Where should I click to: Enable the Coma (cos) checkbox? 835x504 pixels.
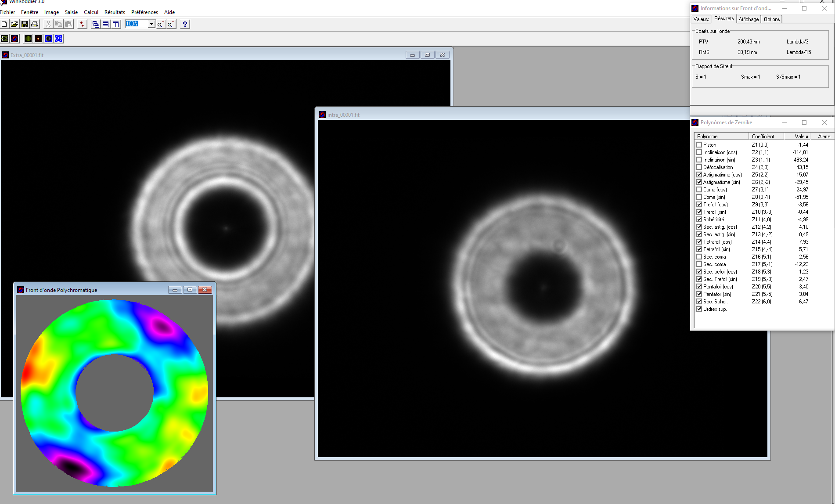click(x=699, y=190)
